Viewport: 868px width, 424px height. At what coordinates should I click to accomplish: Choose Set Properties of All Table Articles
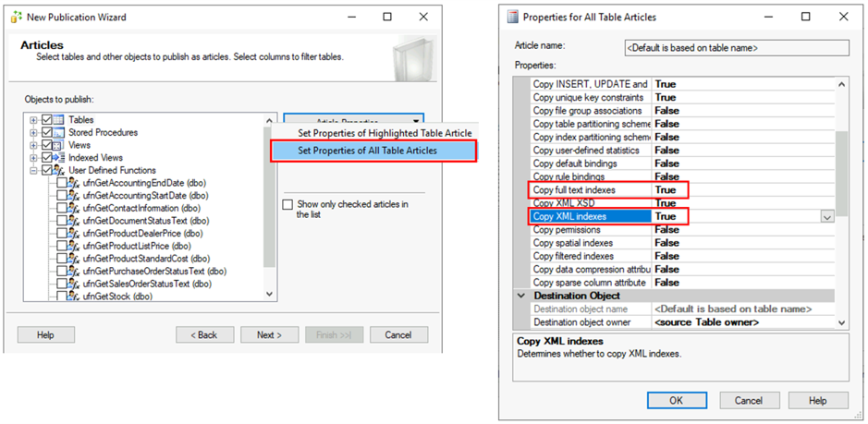coord(373,151)
